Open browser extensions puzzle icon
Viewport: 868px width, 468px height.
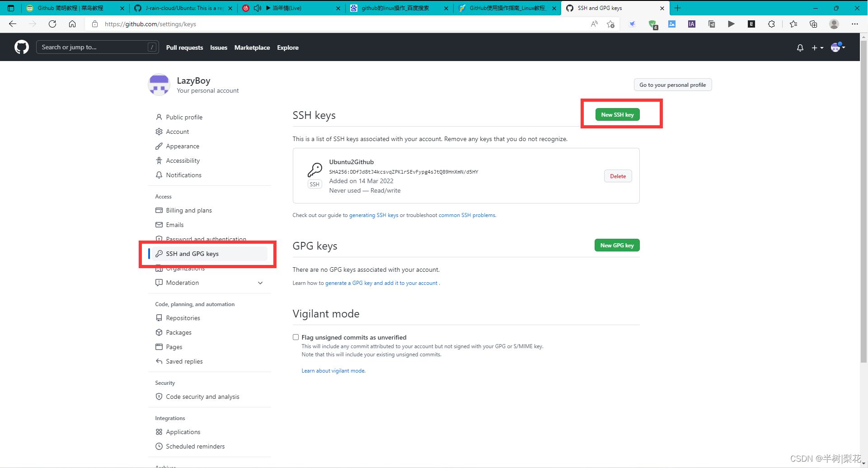[x=771, y=24]
